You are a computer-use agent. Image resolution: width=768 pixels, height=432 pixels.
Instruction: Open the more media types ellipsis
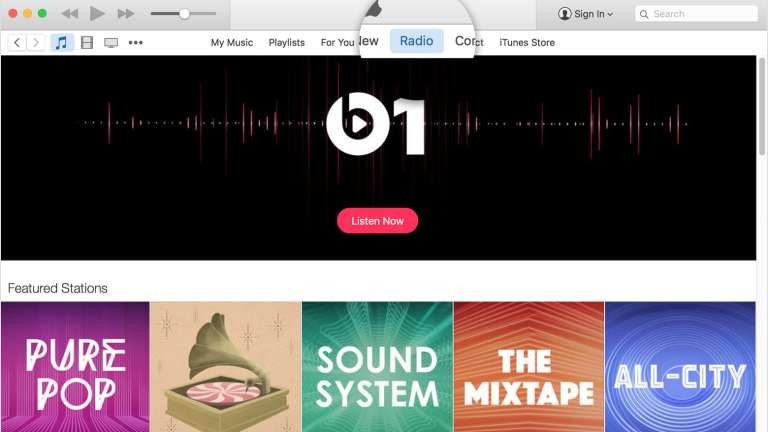(136, 43)
